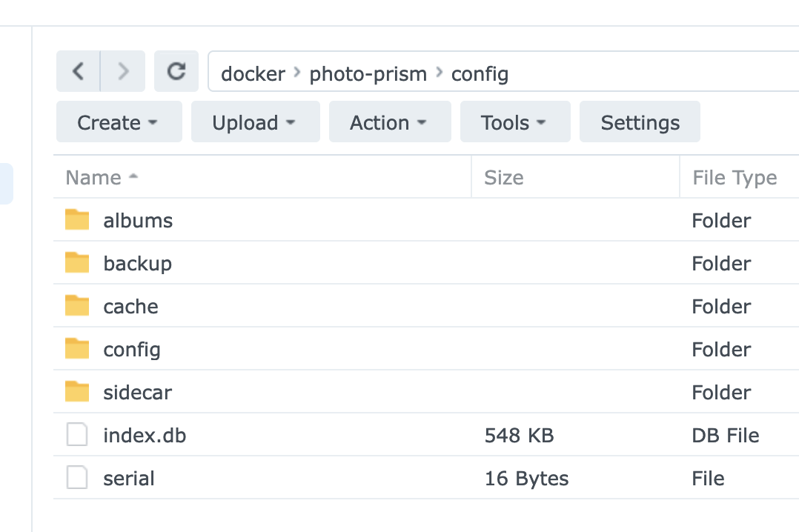Click the Folder type cell for backup
The height and width of the screenshot is (532, 799).
pos(722,264)
